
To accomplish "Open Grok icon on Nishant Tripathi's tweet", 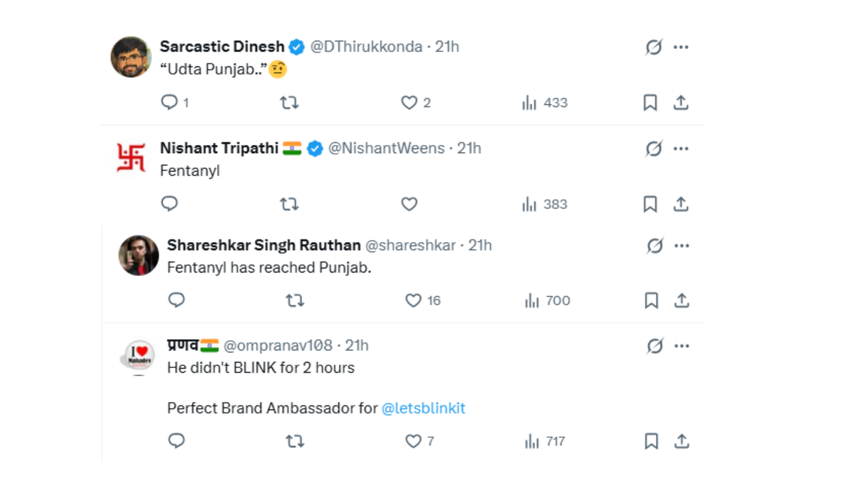I will [x=654, y=148].
